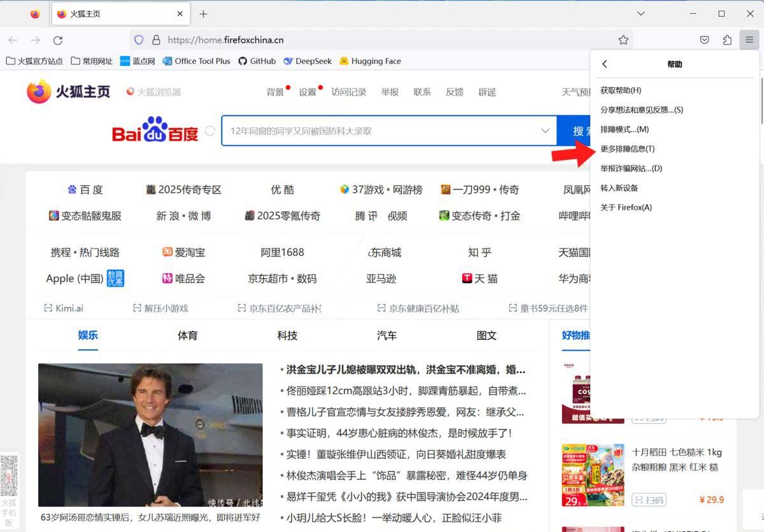Open a new tab with plus button
The image size is (764, 532).
pyautogui.click(x=203, y=14)
